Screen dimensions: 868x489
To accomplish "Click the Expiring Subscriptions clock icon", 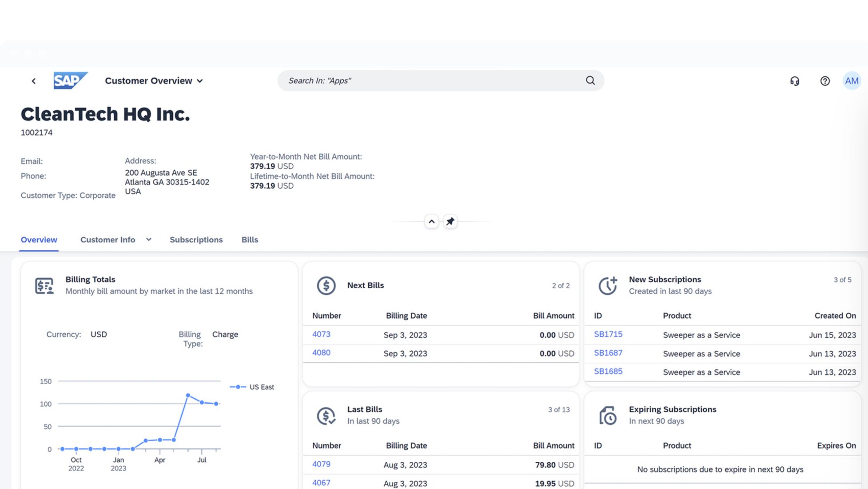I will tap(607, 415).
